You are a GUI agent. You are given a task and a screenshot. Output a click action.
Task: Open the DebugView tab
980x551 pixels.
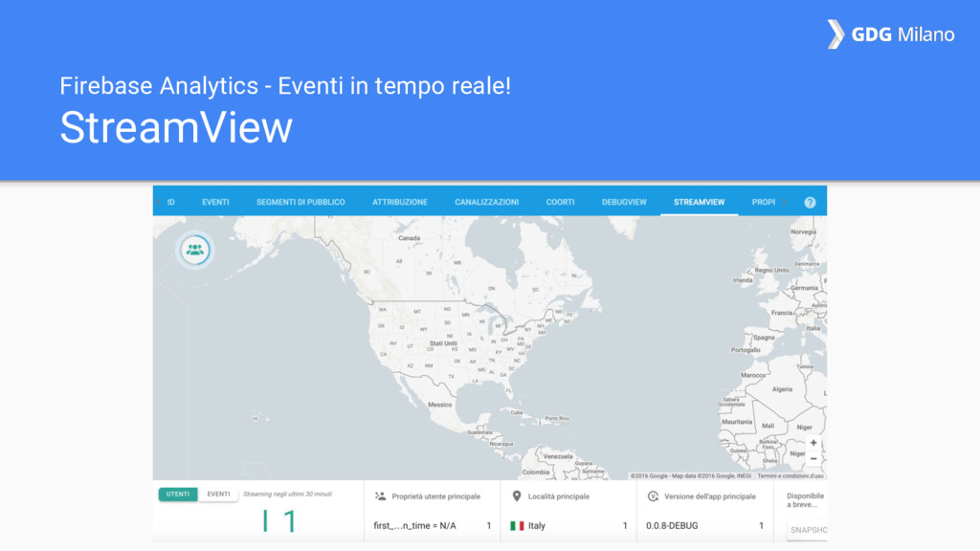[x=624, y=202]
